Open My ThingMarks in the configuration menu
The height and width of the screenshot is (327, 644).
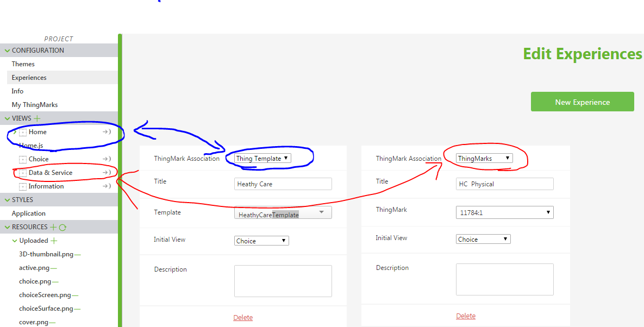tap(34, 105)
